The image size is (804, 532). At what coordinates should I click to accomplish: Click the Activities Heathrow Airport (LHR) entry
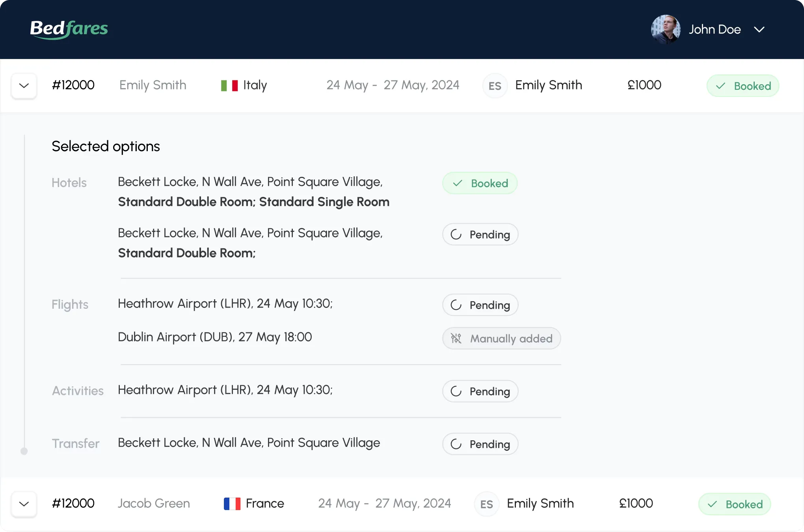[x=225, y=390]
